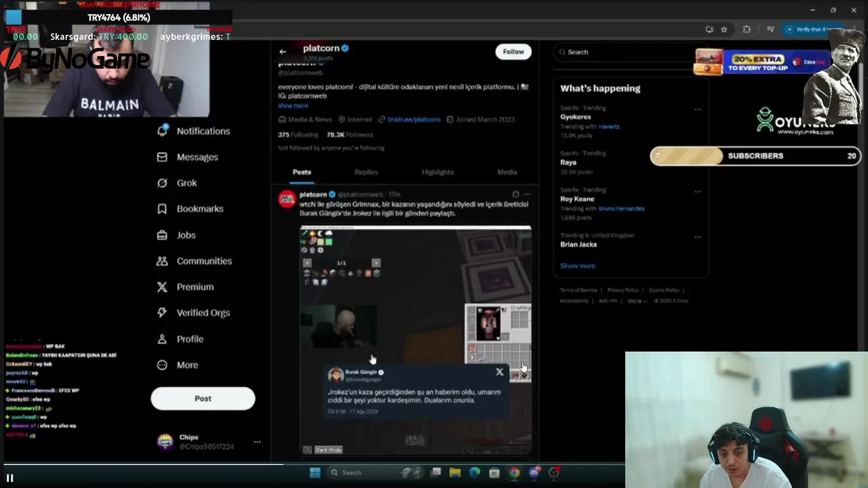Image resolution: width=868 pixels, height=488 pixels.
Task: Open Discord from the taskbar
Action: [534, 472]
